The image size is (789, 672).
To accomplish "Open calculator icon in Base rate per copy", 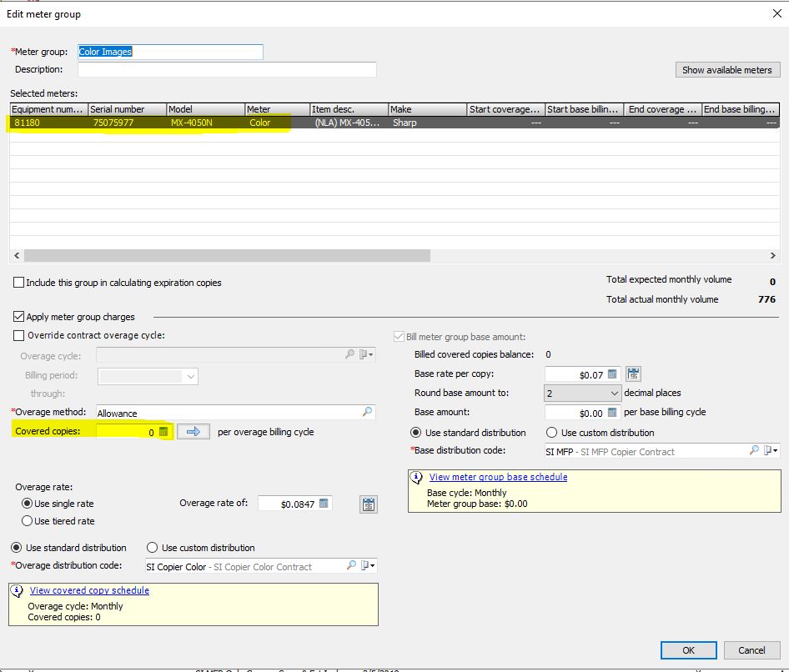I will [612, 374].
